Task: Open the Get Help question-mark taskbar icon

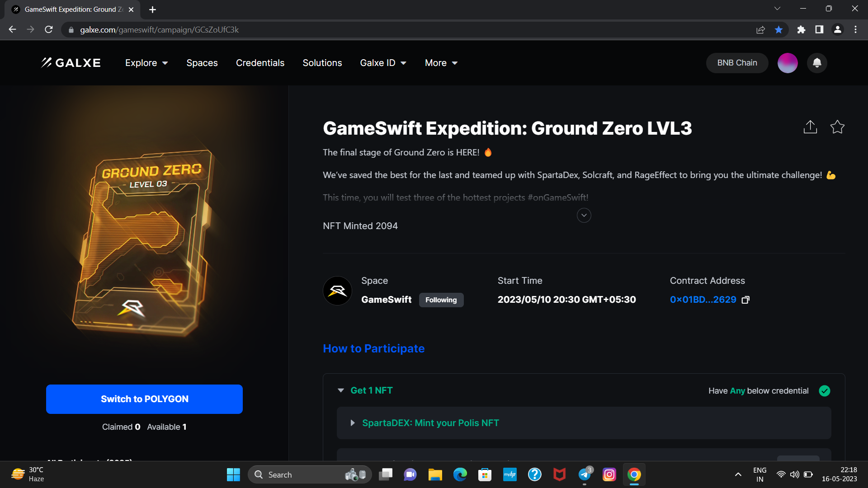Action: (535, 474)
